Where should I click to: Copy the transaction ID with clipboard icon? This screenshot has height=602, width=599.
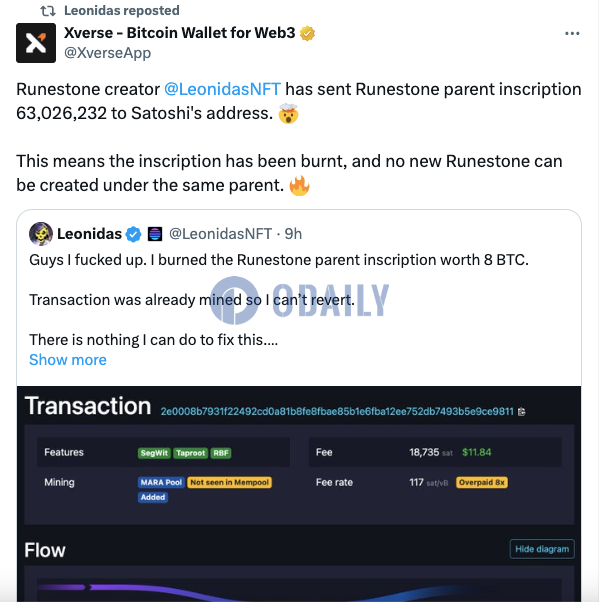click(x=521, y=412)
